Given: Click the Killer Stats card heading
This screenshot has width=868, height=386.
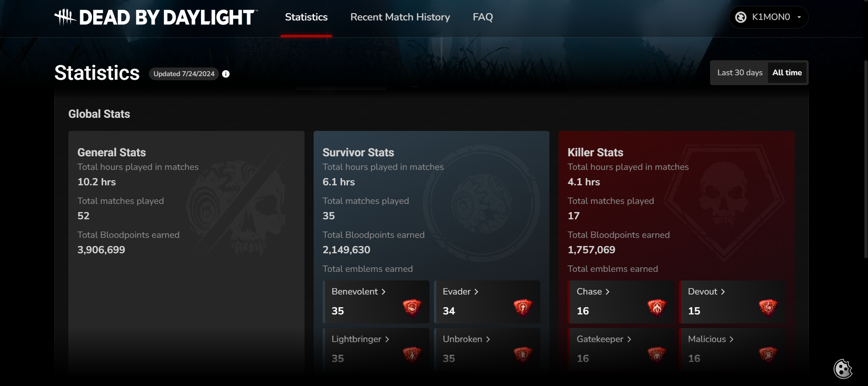Looking at the screenshot, I should coord(595,152).
